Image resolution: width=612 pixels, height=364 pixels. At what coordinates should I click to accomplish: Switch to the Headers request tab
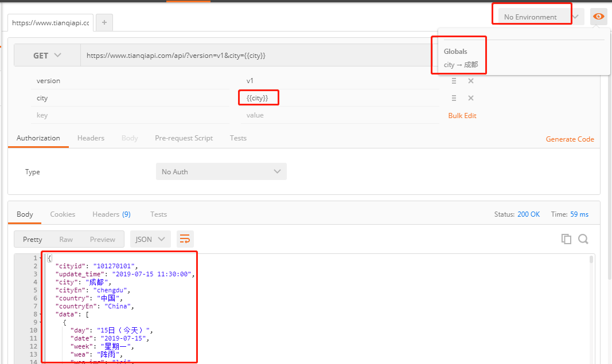[x=91, y=138]
